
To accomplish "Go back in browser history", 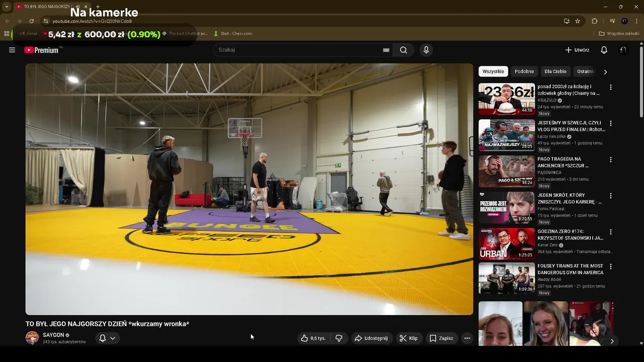I will tap(7, 21).
